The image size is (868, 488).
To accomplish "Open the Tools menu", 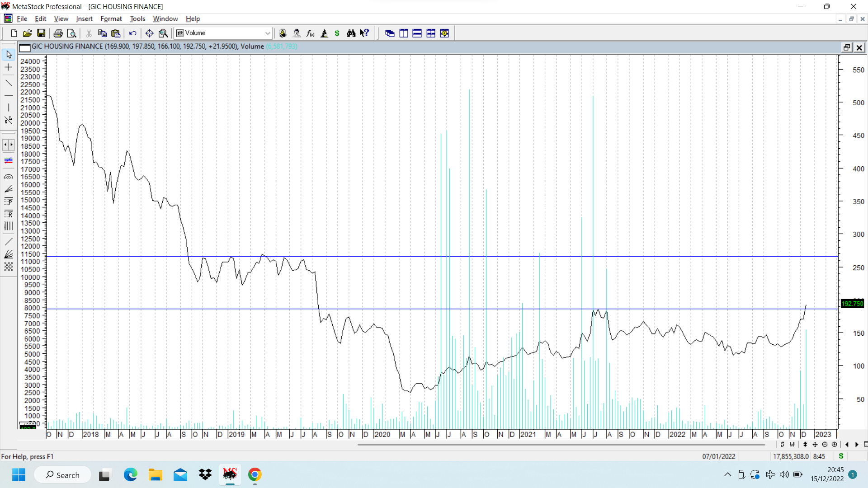I will pos(137,19).
